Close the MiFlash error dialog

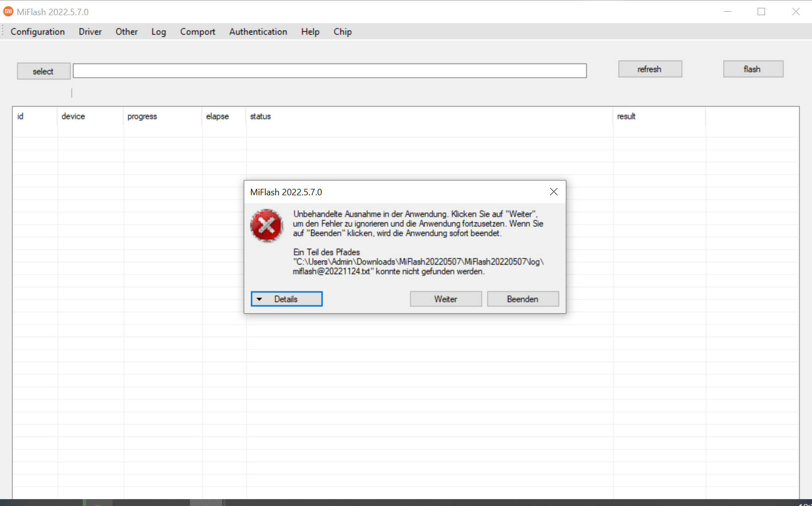pos(554,192)
